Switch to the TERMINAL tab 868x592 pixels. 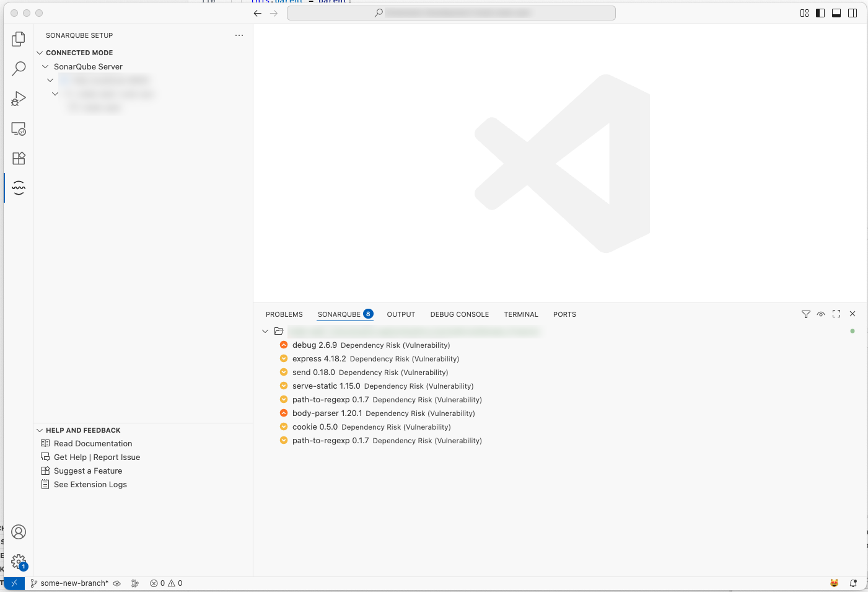[520, 314]
